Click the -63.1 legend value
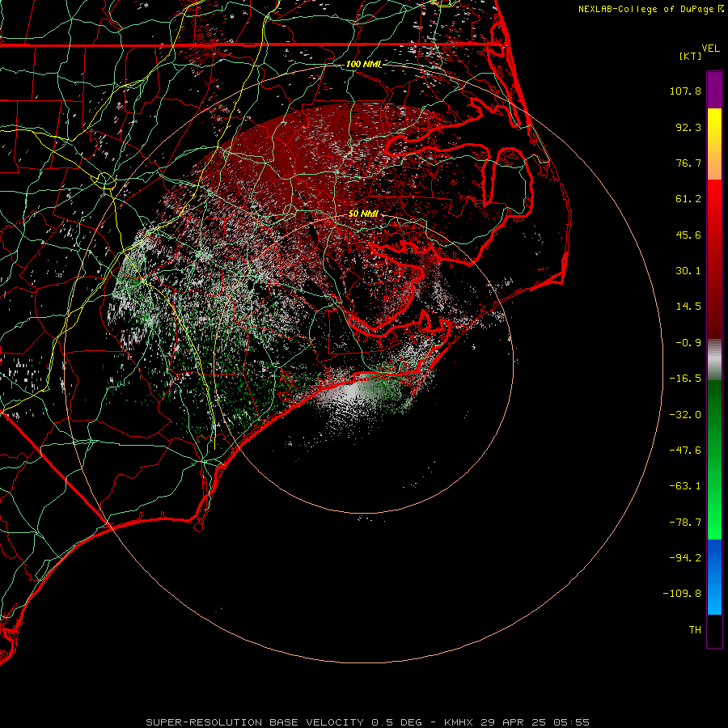Viewport: 728px width, 728px height. point(685,486)
